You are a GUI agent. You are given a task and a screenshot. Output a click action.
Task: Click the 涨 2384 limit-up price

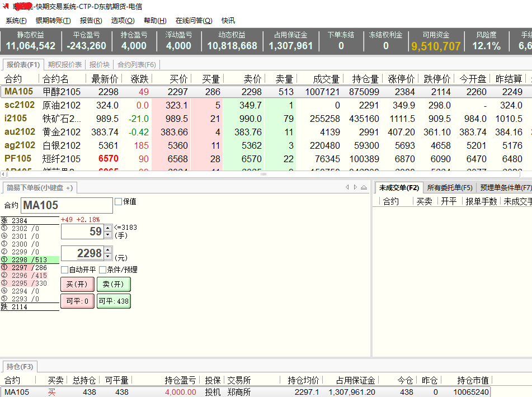[30, 220]
